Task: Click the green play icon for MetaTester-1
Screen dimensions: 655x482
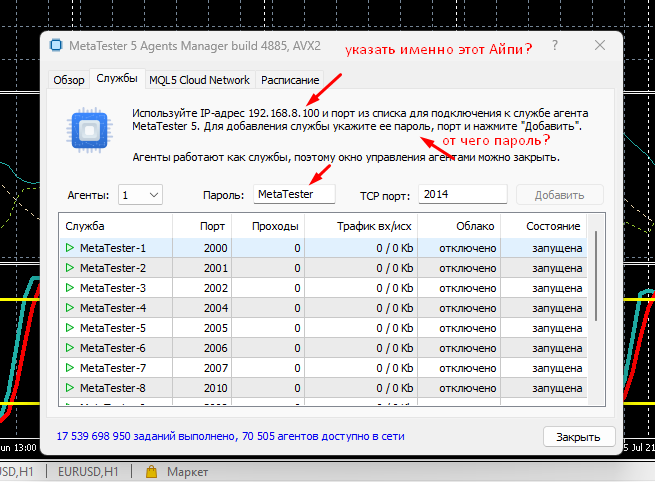Action: (x=70, y=248)
